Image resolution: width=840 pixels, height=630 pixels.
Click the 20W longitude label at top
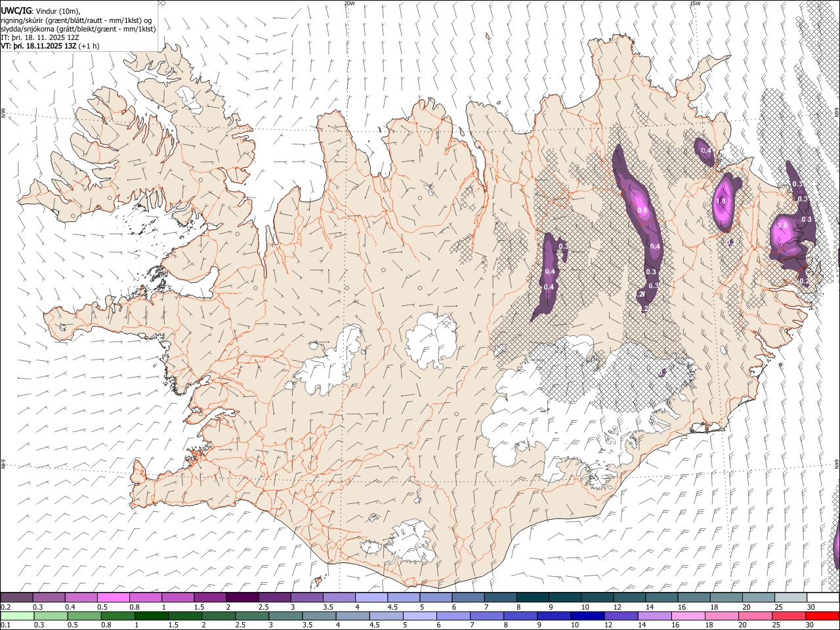(x=349, y=3)
